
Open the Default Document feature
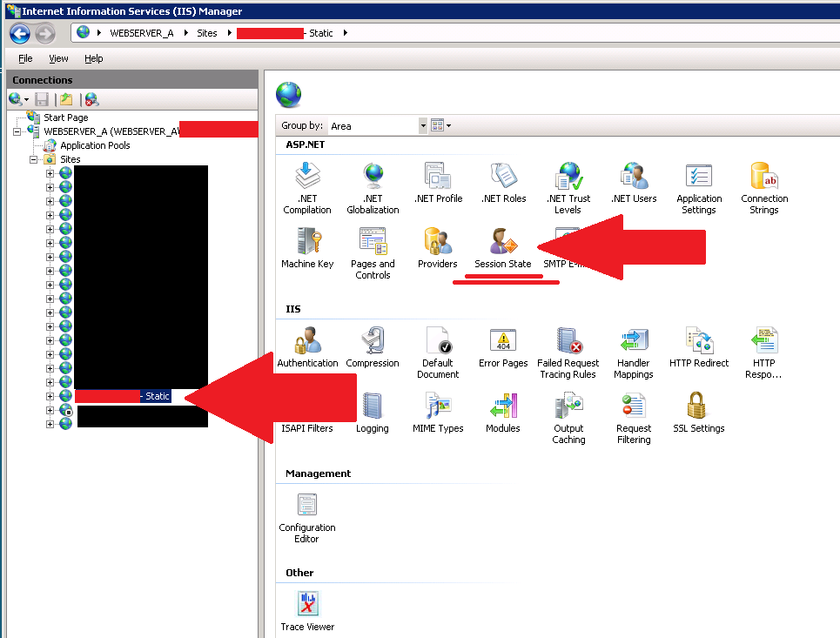tap(438, 353)
